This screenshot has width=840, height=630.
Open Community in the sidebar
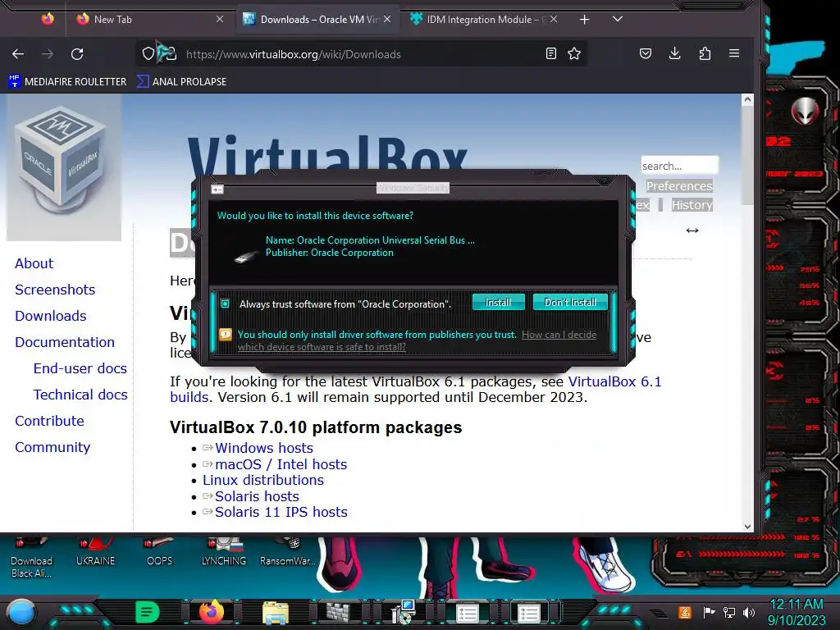pyautogui.click(x=52, y=447)
